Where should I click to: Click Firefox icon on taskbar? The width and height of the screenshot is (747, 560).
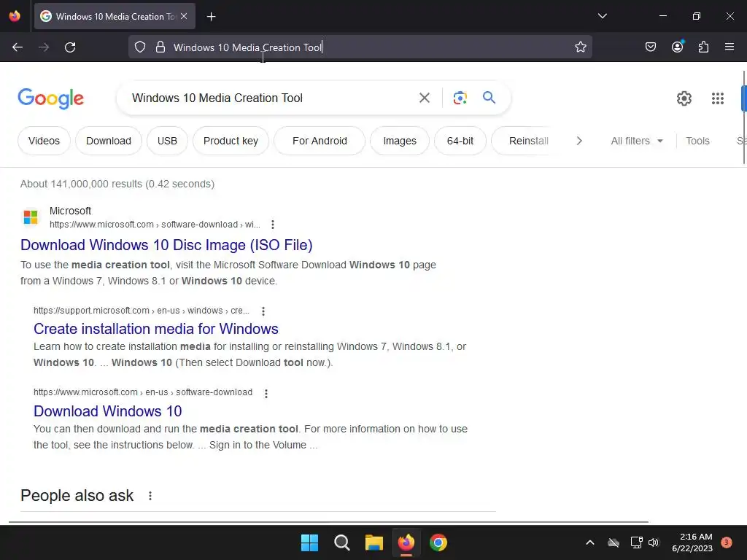[x=406, y=542]
